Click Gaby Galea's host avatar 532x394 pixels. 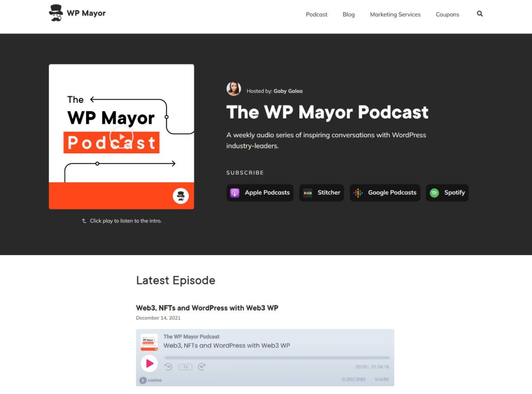pyautogui.click(x=234, y=89)
